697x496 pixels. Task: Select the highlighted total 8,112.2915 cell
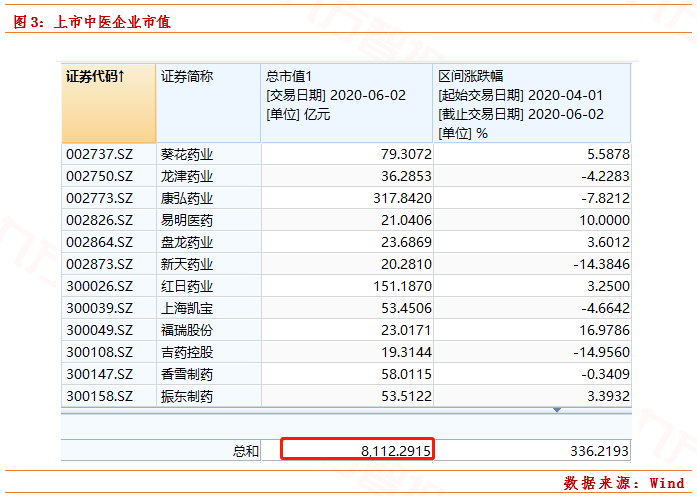[356, 451]
